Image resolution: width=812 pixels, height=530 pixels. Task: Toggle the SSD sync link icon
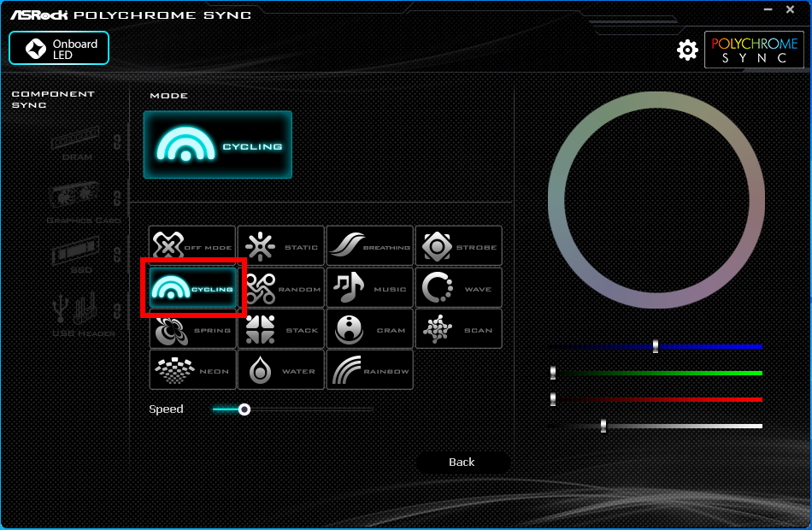[118, 255]
